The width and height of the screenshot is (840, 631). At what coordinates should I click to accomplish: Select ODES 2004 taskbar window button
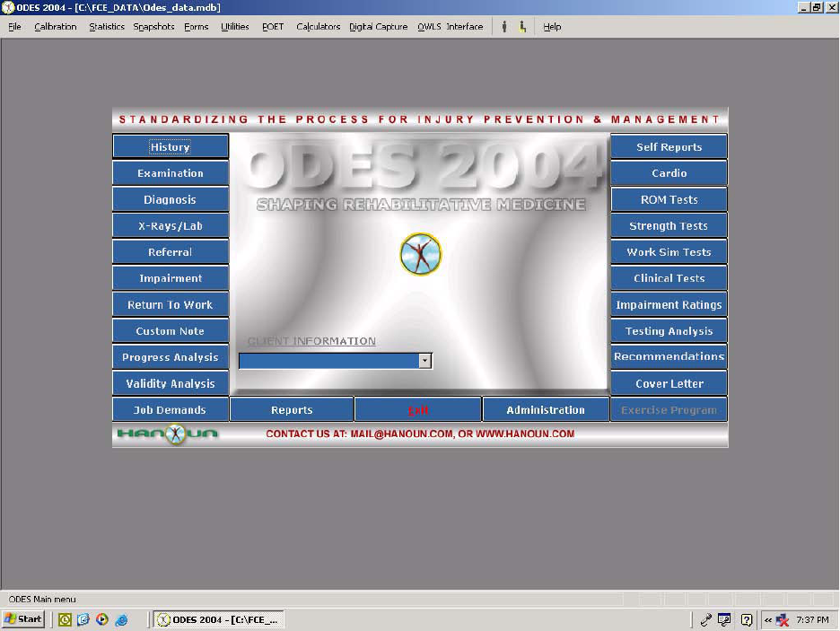pyautogui.click(x=218, y=619)
